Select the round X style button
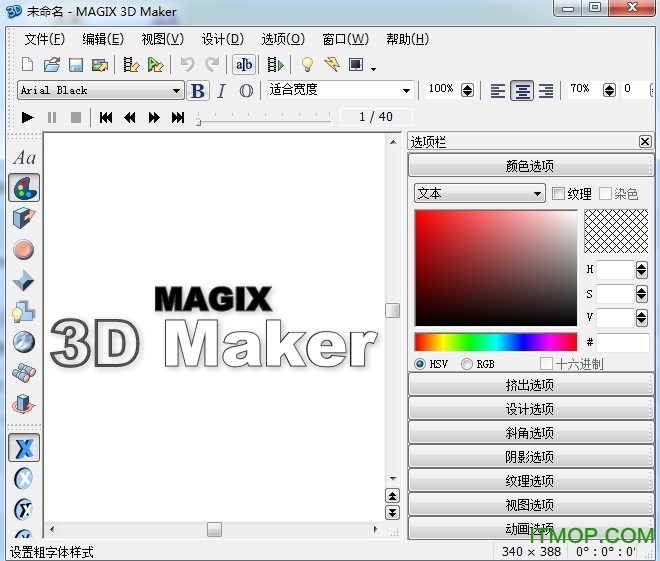 coord(24,479)
